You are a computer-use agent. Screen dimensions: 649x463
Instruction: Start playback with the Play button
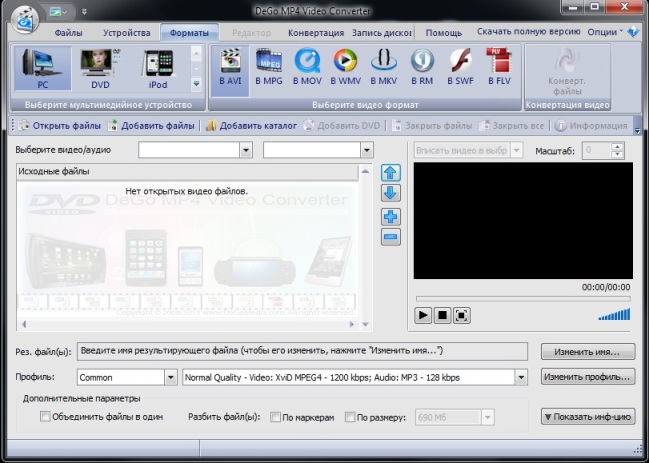pyautogui.click(x=423, y=315)
